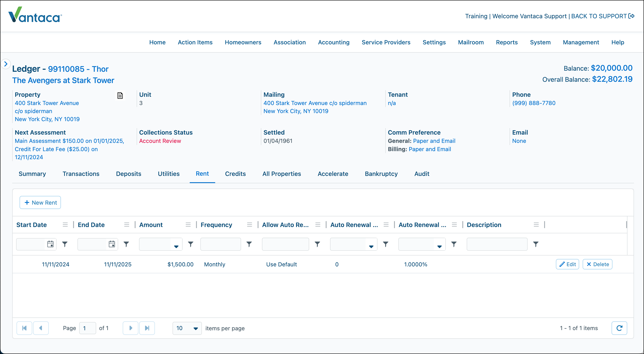Go to the first page of results
The width and height of the screenshot is (644, 354).
(x=24, y=328)
